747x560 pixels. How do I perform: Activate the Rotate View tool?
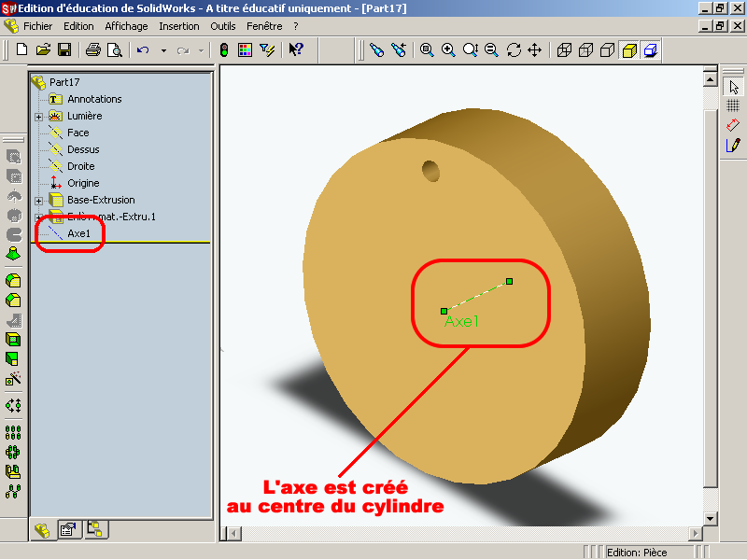514,49
